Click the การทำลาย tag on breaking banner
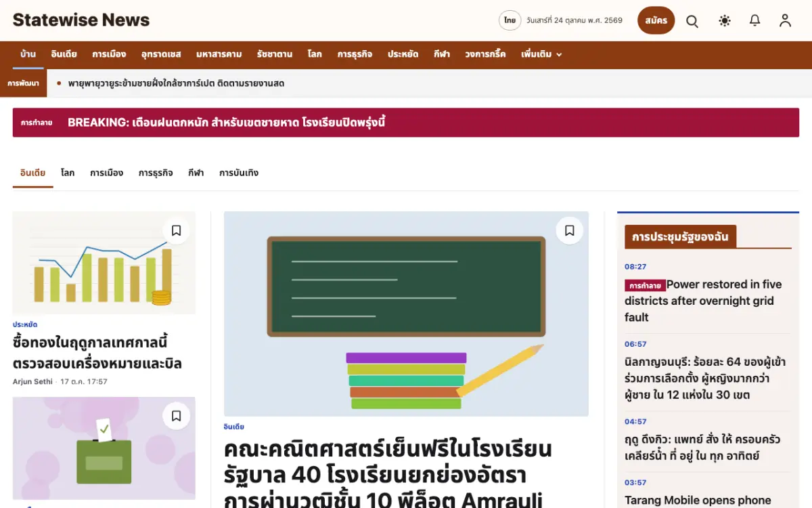The width and height of the screenshot is (812, 508). pos(37,123)
